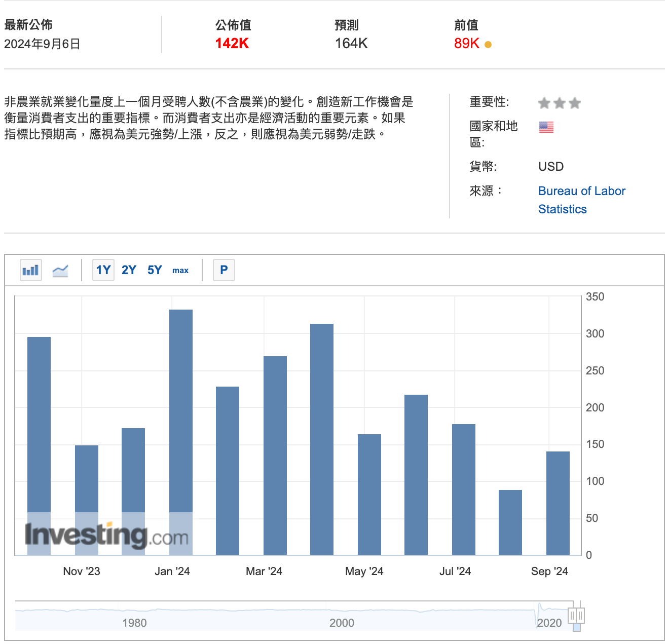This screenshot has height=644, width=668.
Task: Open Bureau of Labor Statistics source link
Action: 582,200
